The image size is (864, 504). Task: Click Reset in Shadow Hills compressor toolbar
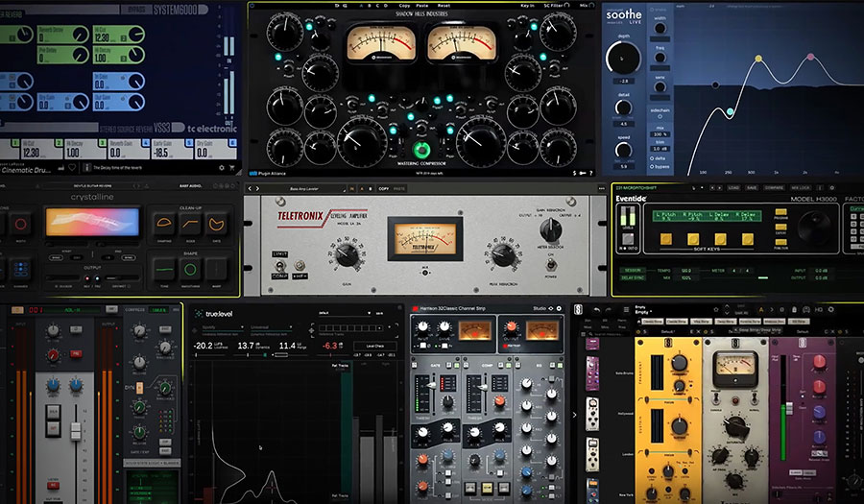[444, 6]
